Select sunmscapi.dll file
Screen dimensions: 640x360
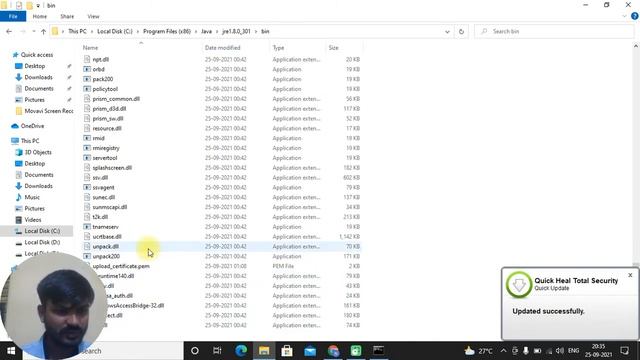109,207
